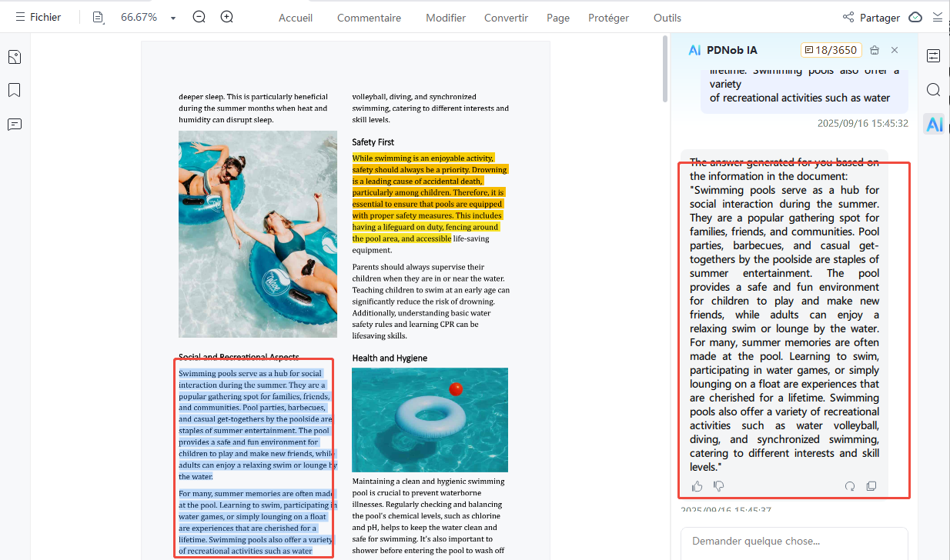Open the comments list sidebar icon

(15, 125)
